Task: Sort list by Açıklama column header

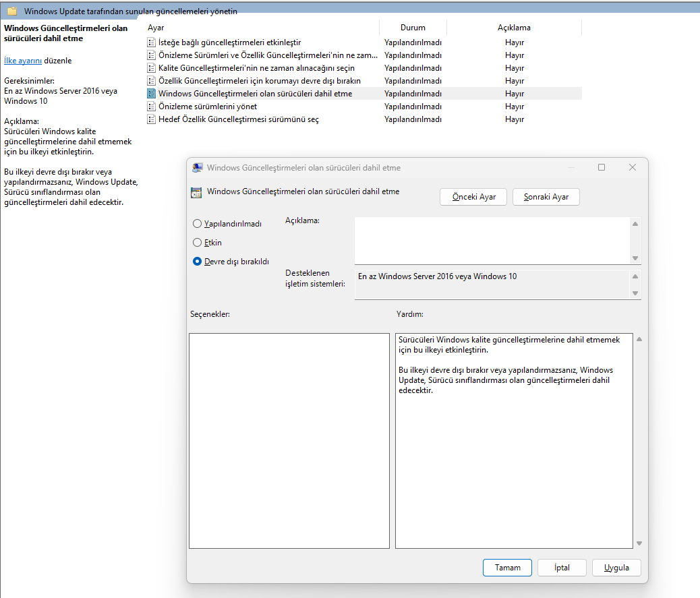Action: (515, 28)
